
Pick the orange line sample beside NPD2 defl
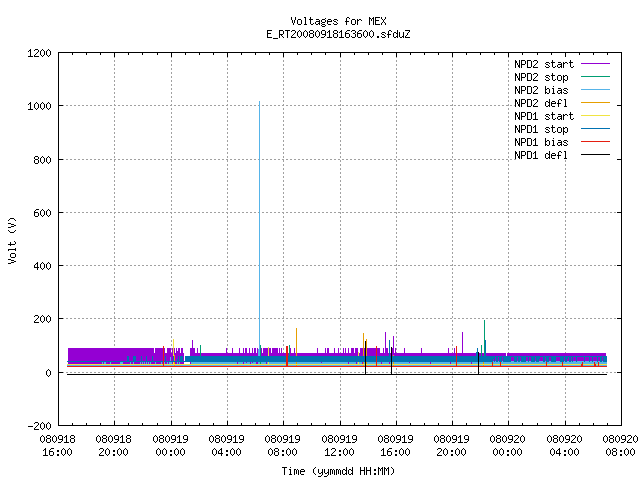(595, 103)
